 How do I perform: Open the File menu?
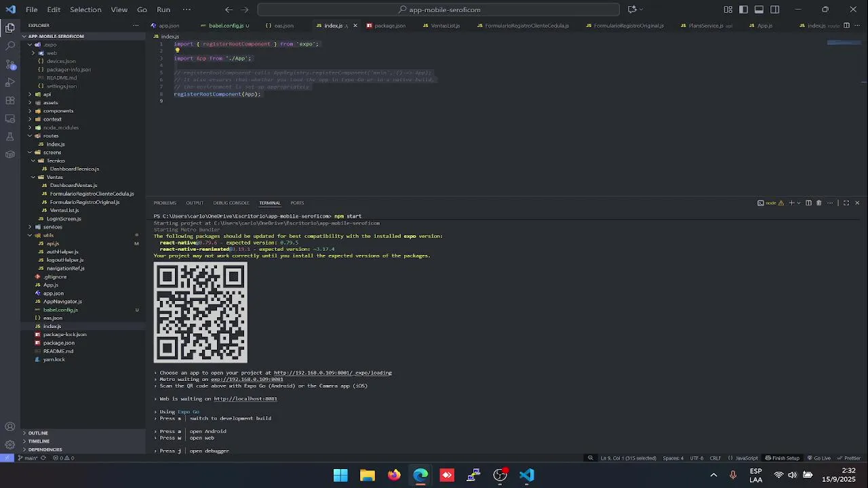point(32,9)
